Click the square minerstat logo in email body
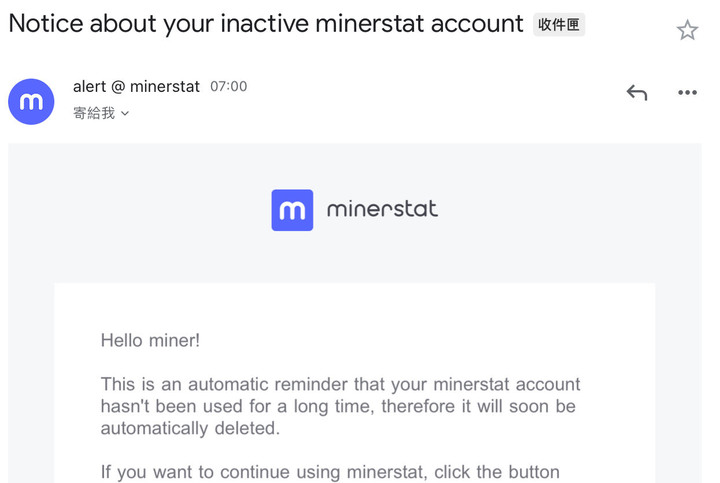The image size is (720, 483). (292, 210)
